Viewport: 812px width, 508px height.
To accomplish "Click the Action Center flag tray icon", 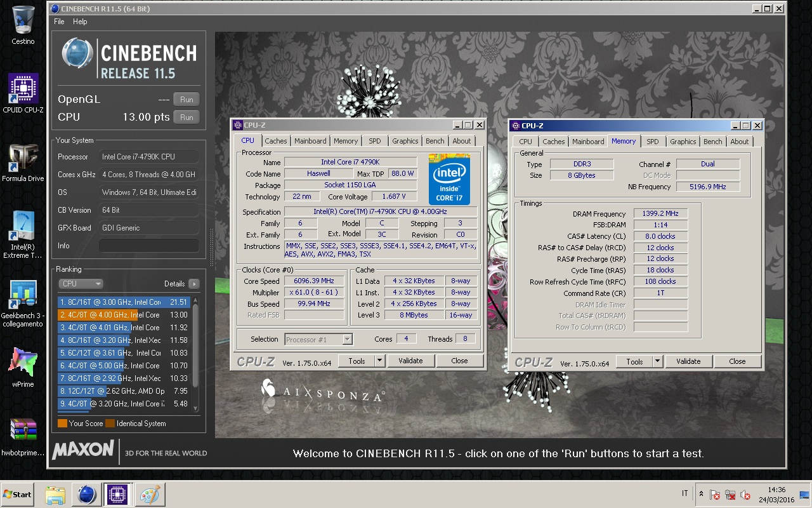I will point(715,495).
